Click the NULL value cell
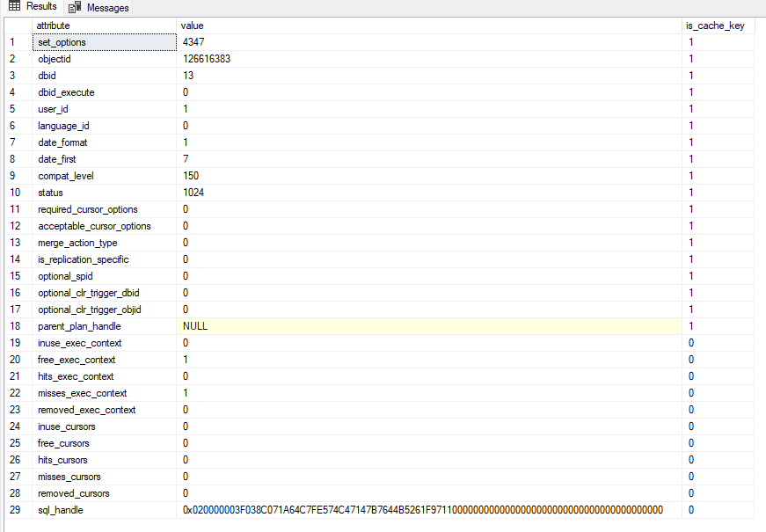The width and height of the screenshot is (766, 532). 429,326
